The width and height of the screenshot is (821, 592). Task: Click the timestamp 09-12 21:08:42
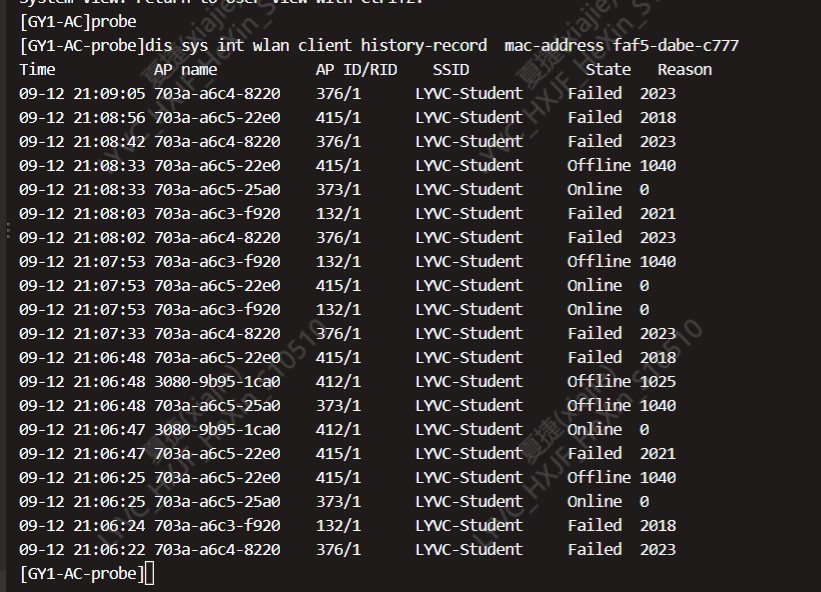point(82,142)
